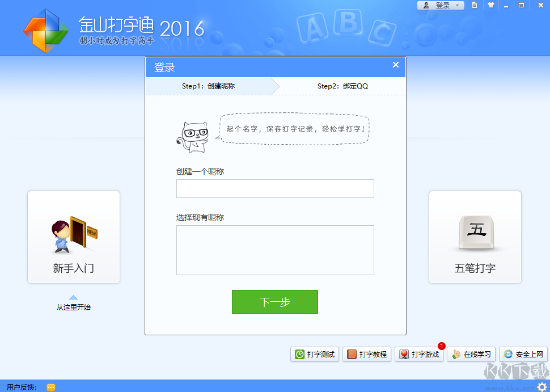550x392 pixels.
Task: Switch to the Step1 创建昵称 tab
Action: [210, 86]
